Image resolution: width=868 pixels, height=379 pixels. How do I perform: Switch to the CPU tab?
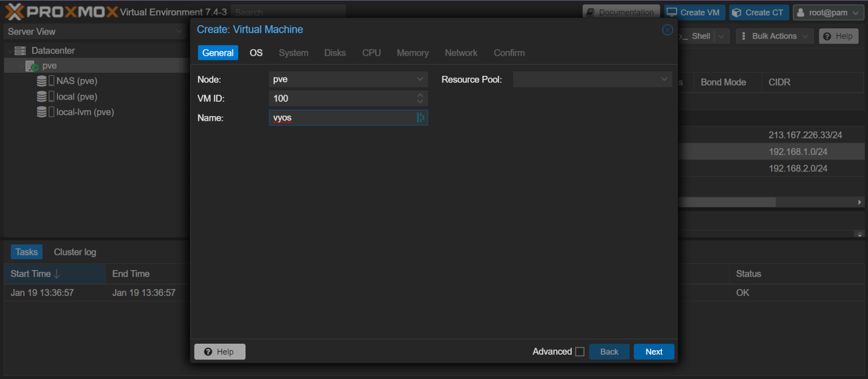[371, 53]
